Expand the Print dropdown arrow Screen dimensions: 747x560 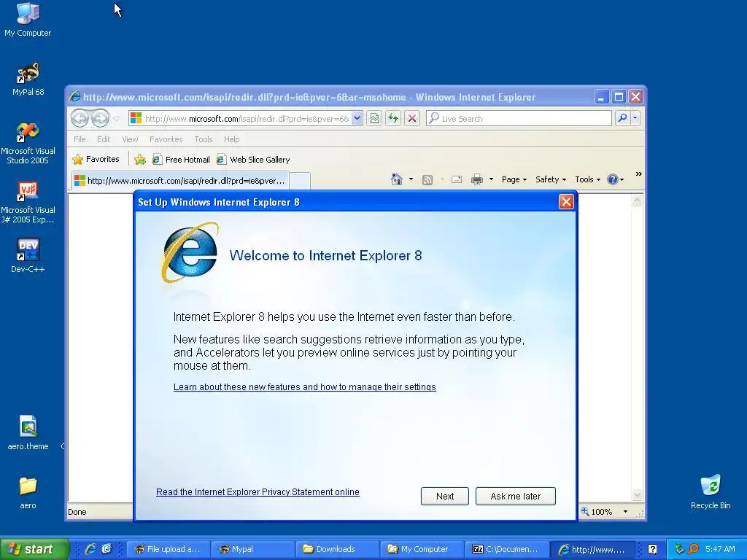(x=491, y=179)
